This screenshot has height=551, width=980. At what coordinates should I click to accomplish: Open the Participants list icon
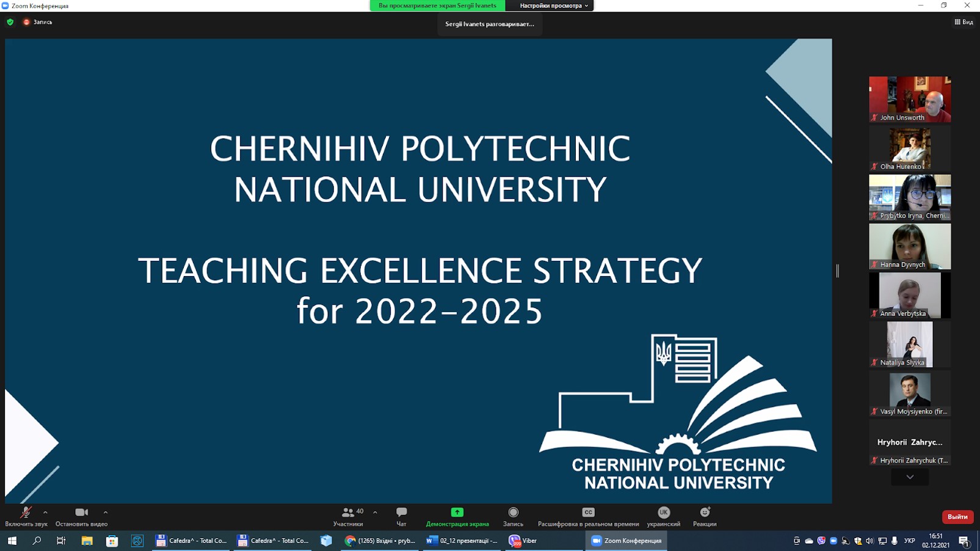pos(348,513)
